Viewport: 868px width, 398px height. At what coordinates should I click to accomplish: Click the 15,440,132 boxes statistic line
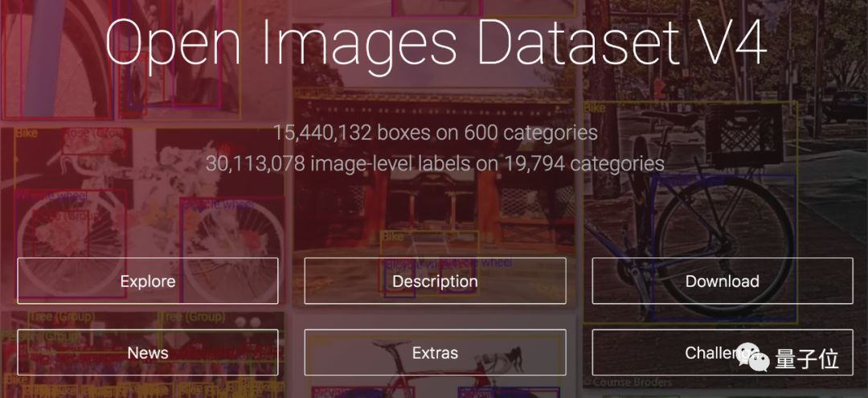pos(435,133)
